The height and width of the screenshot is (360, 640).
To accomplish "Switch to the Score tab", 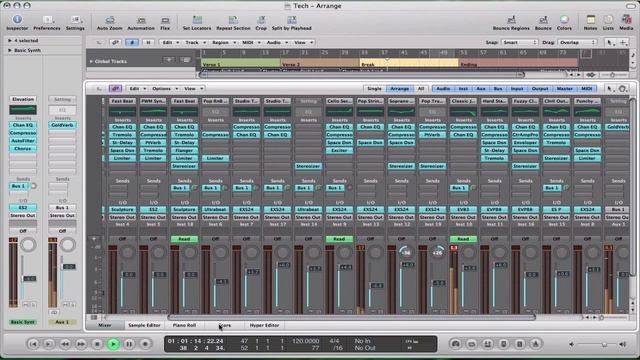I will (224, 325).
